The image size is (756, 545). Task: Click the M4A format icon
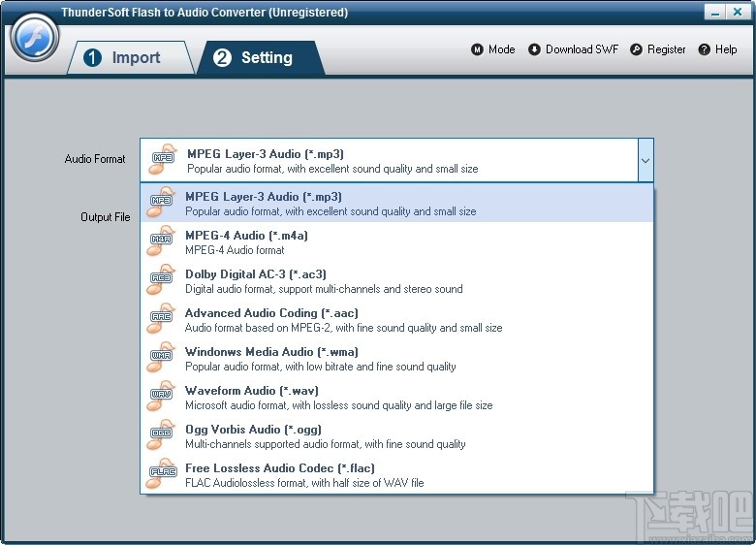point(161,240)
